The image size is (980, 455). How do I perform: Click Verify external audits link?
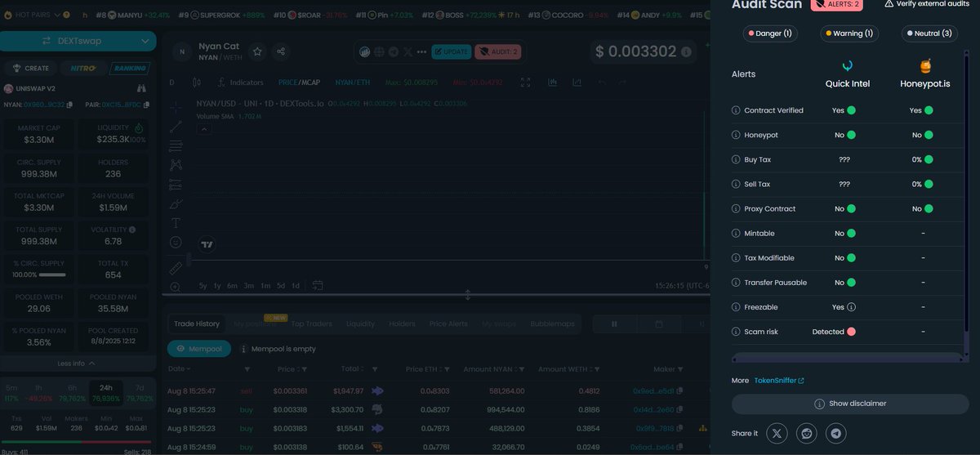pyautogui.click(x=928, y=4)
